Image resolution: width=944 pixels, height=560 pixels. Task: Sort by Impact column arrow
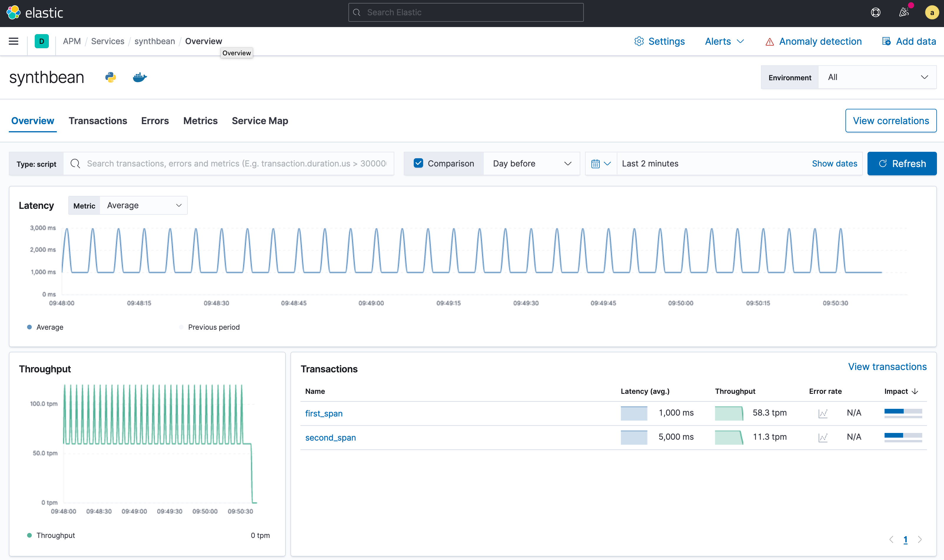915,391
